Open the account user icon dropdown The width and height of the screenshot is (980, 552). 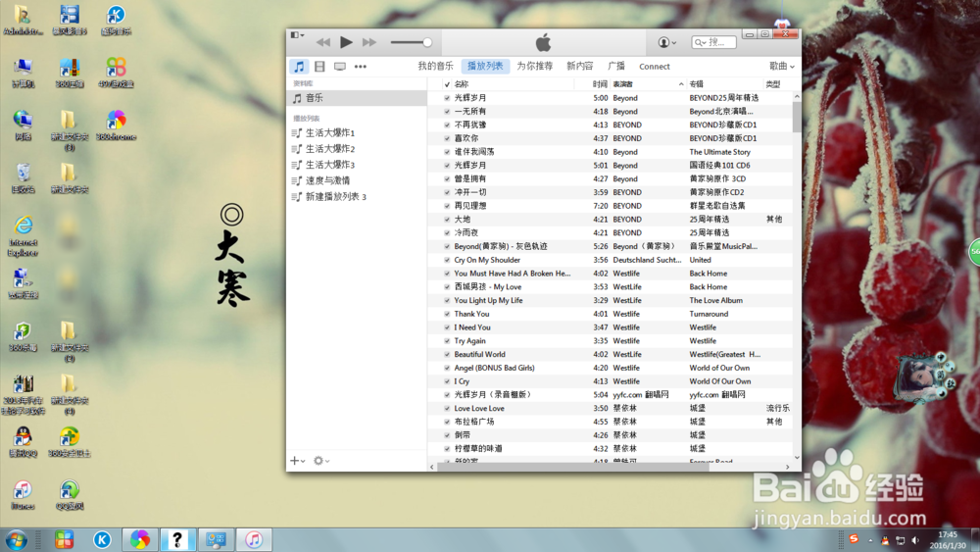pos(666,42)
